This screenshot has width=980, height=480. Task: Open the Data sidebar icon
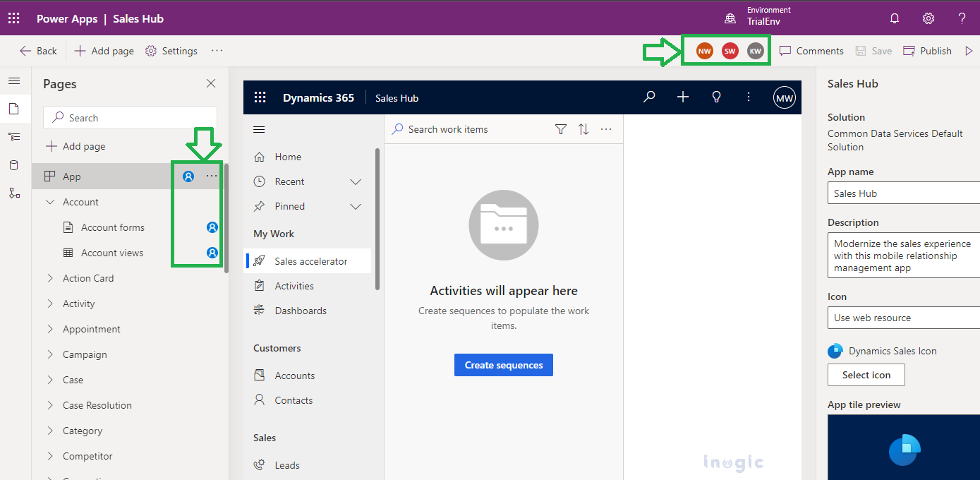[x=14, y=165]
